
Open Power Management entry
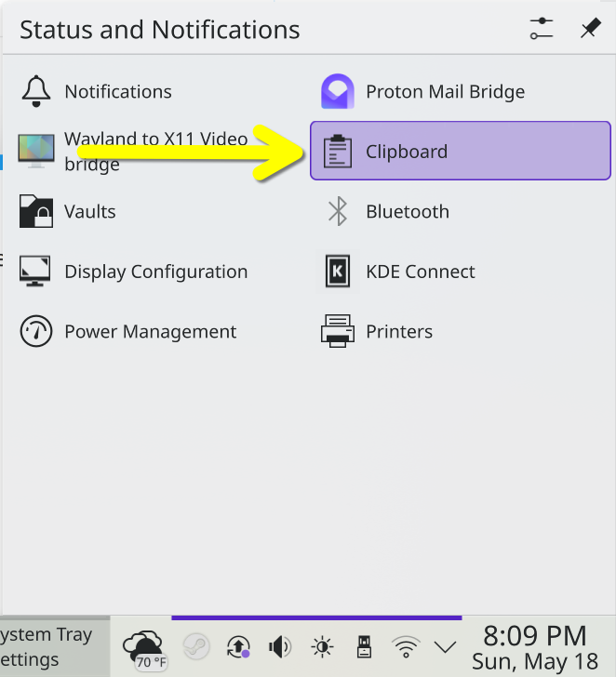tap(157, 331)
